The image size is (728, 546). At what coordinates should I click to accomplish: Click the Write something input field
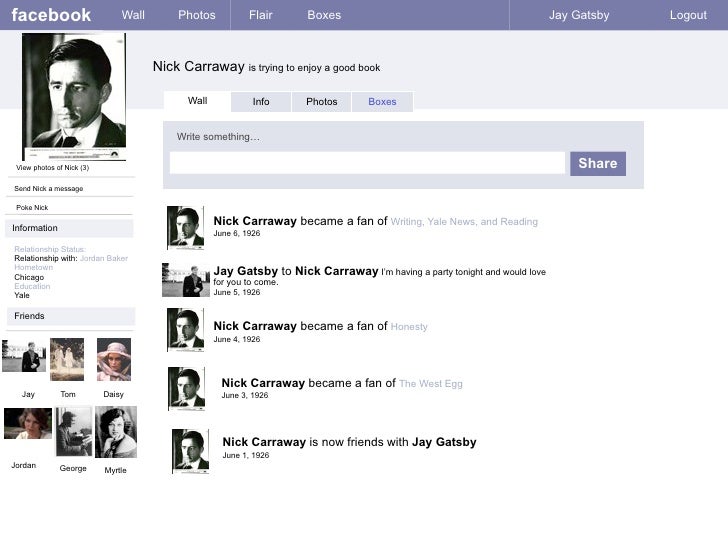pos(367,163)
